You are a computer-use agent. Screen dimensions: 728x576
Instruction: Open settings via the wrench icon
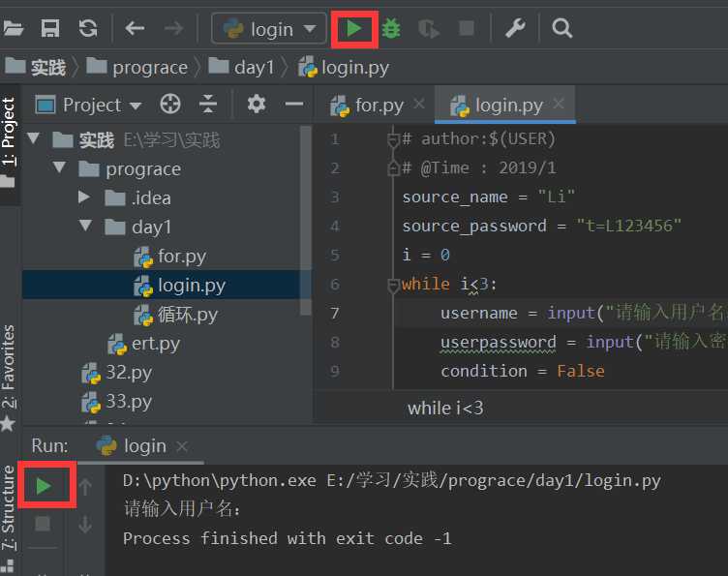pyautogui.click(x=515, y=28)
